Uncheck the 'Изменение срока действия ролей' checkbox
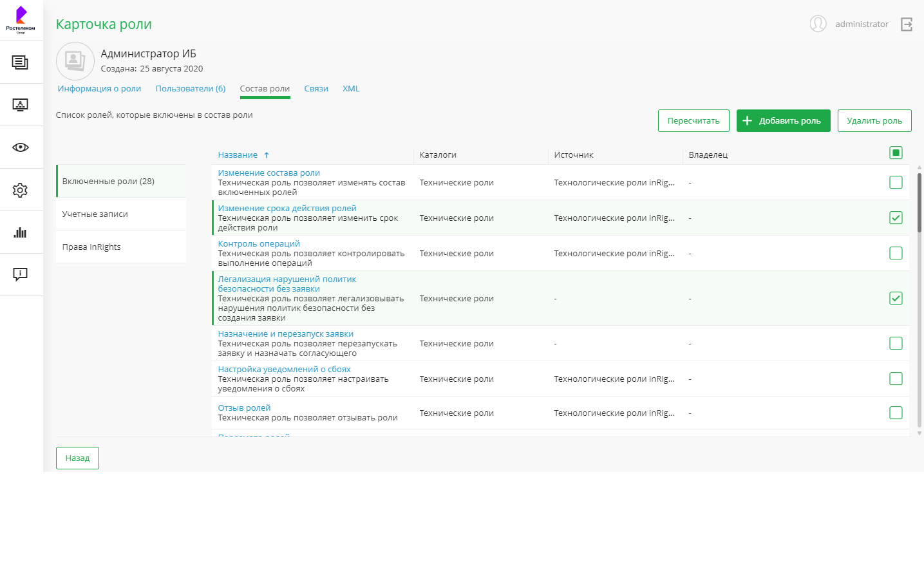The height and width of the screenshot is (573, 924). 896,218
